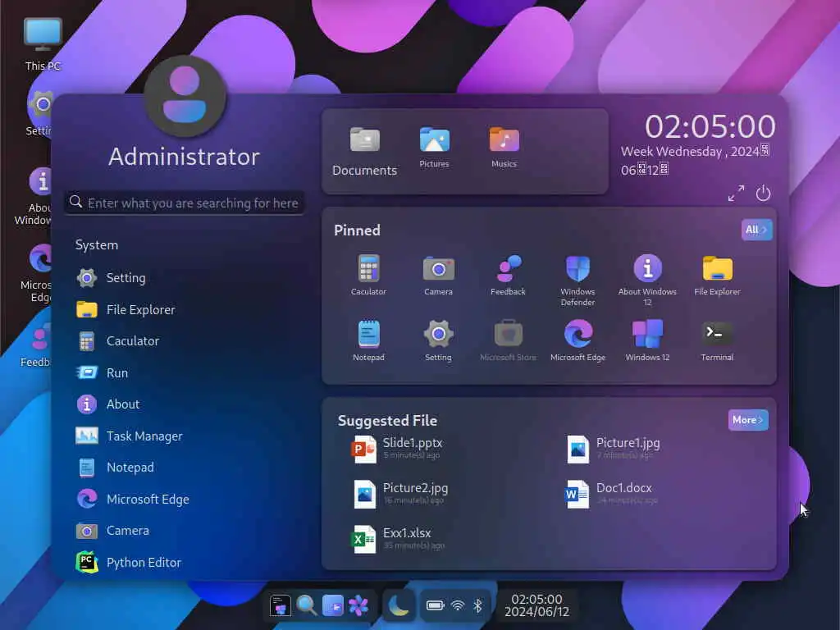840x630 pixels.
Task: Open Setting in the System list
Action: tap(185, 278)
